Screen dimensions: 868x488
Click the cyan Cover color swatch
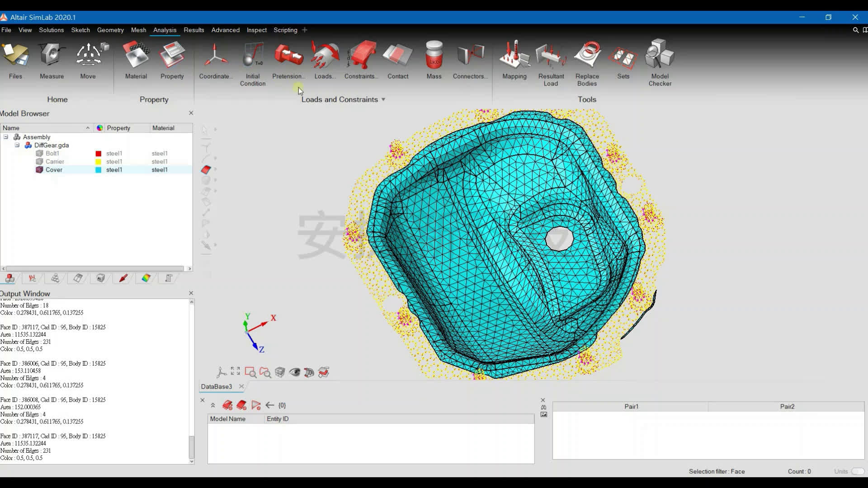[x=98, y=170]
